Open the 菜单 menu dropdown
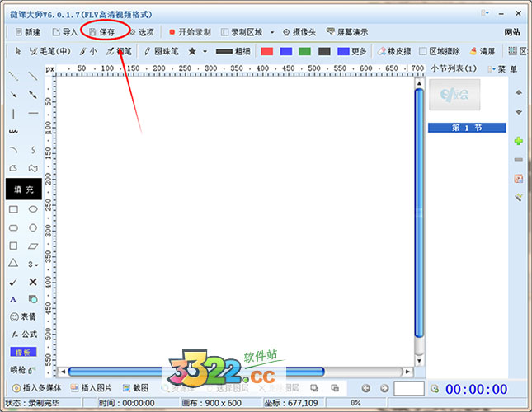532x412 pixels. [x=503, y=69]
